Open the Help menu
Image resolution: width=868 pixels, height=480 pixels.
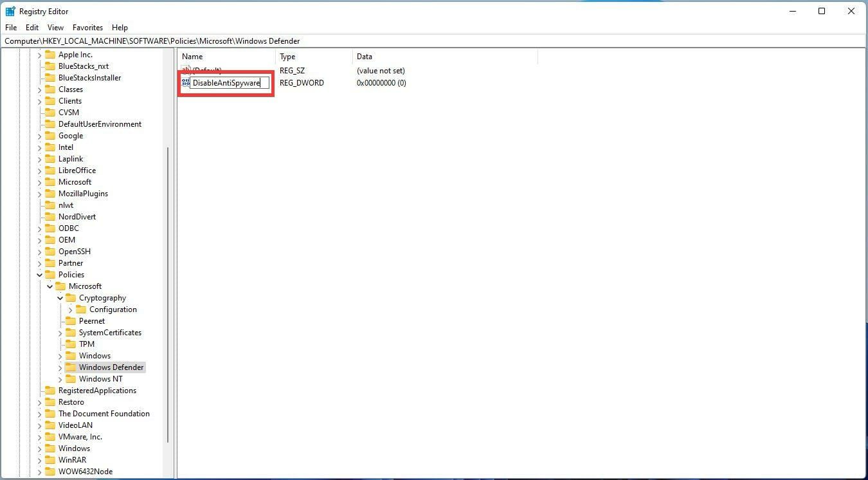click(120, 28)
